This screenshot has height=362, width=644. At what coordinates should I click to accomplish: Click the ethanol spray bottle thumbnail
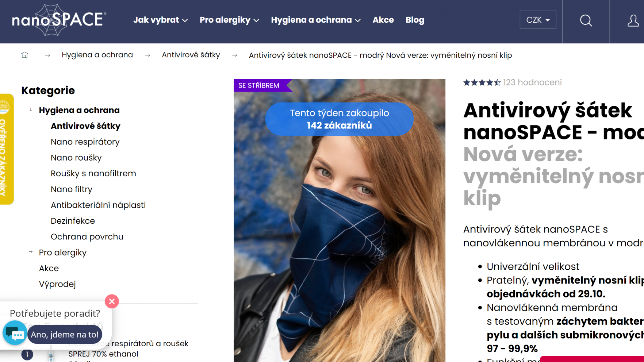point(51,353)
